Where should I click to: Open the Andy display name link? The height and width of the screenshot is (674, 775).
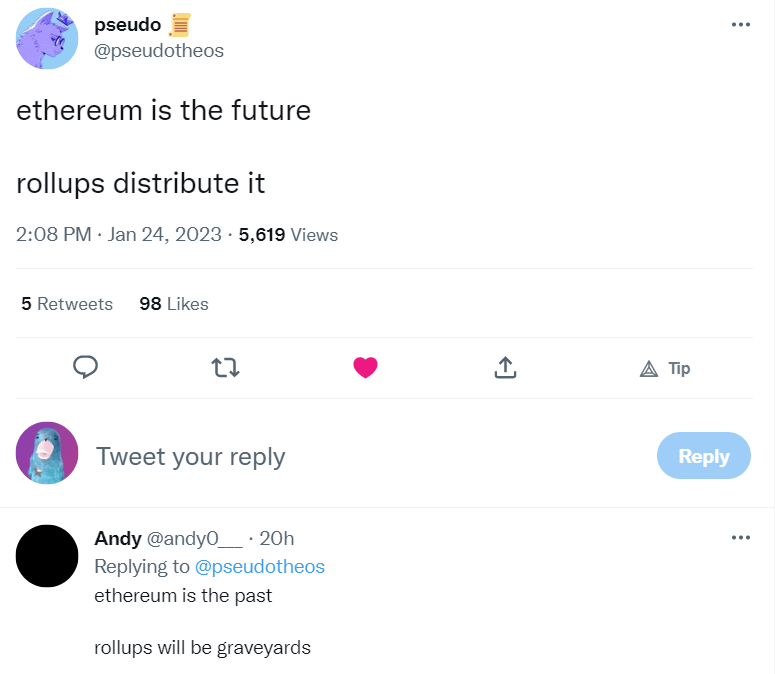pos(118,538)
